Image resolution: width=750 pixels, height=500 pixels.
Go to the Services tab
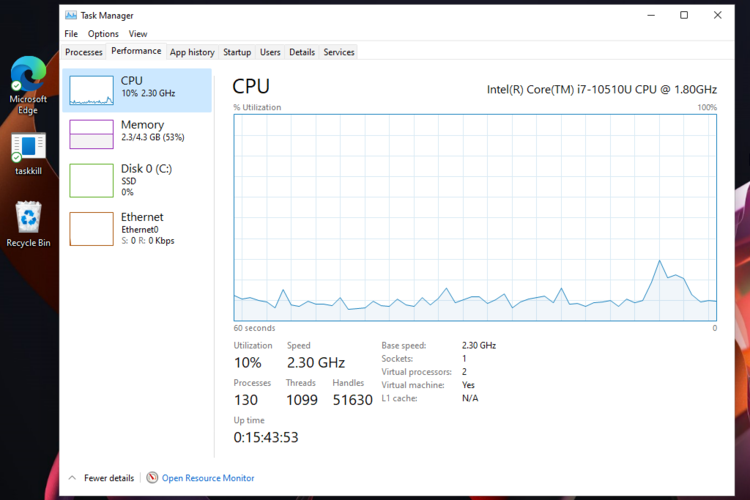coord(339,52)
